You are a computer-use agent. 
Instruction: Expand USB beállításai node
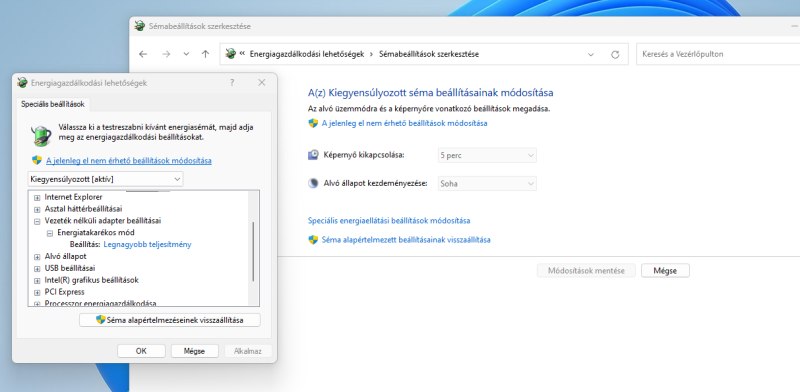click(37, 268)
